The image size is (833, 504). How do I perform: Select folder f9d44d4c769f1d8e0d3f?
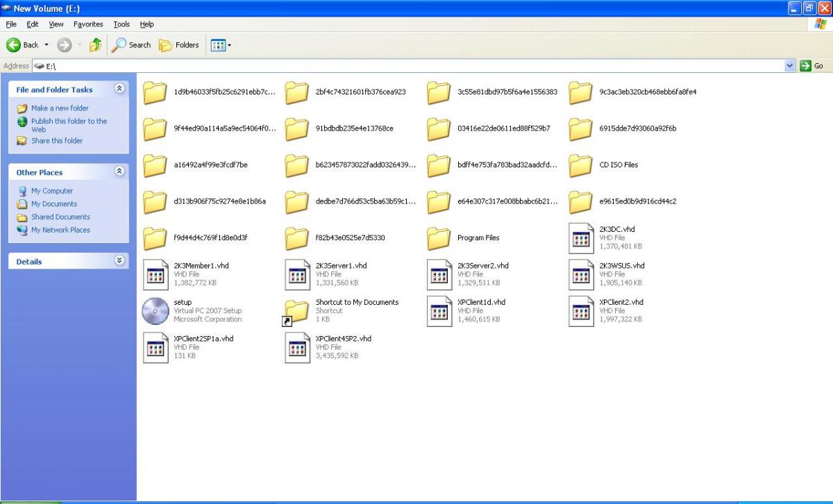155,239
